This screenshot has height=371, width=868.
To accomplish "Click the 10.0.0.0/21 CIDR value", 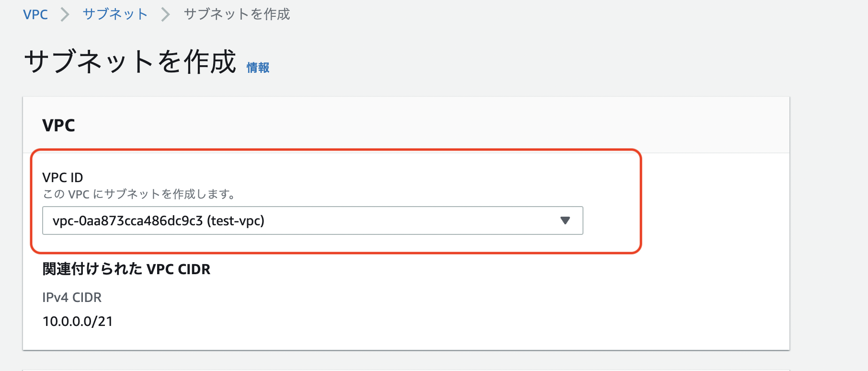I will click(77, 321).
